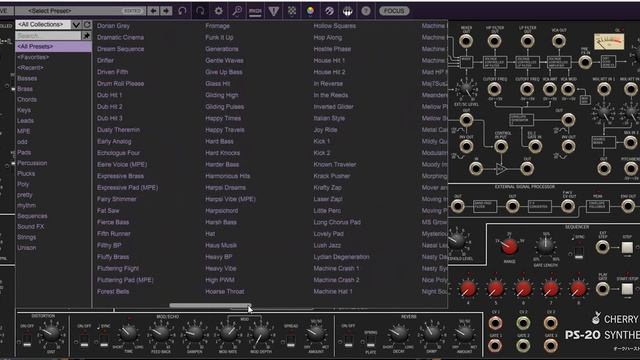Viewport: 640px width, 360px height.
Task: Click the CV 2 green jack
Action: 523,323
